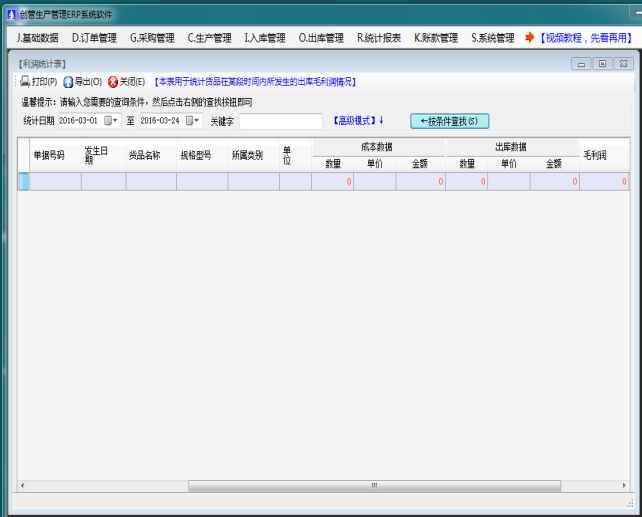642x517 pixels.
Task: Click the end date calendar icon
Action: coord(189,121)
